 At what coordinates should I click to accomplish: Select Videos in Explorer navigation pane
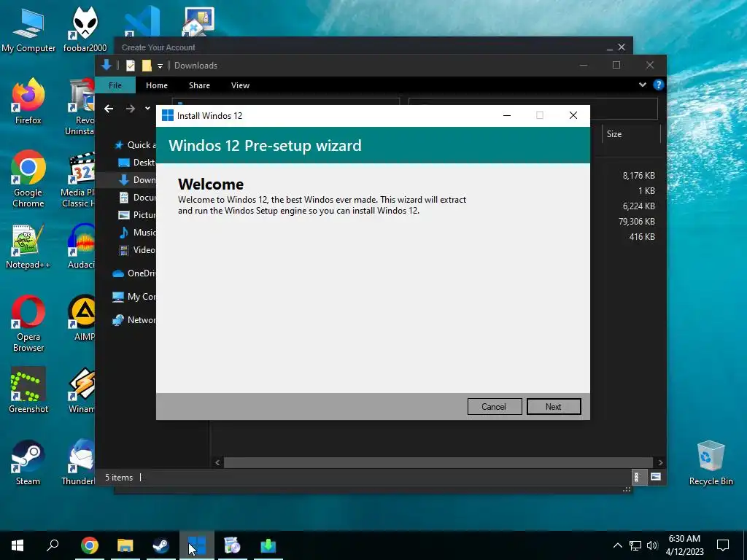click(x=136, y=249)
